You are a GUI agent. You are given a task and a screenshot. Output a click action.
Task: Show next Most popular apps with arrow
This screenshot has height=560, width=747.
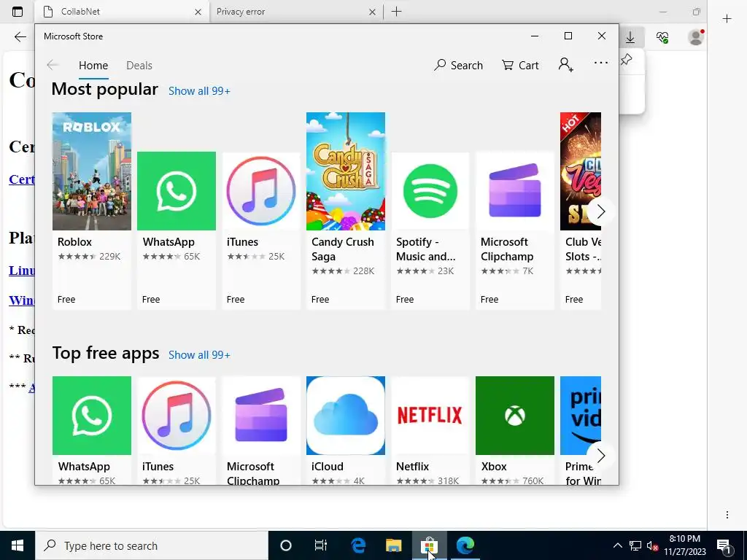pyautogui.click(x=601, y=211)
